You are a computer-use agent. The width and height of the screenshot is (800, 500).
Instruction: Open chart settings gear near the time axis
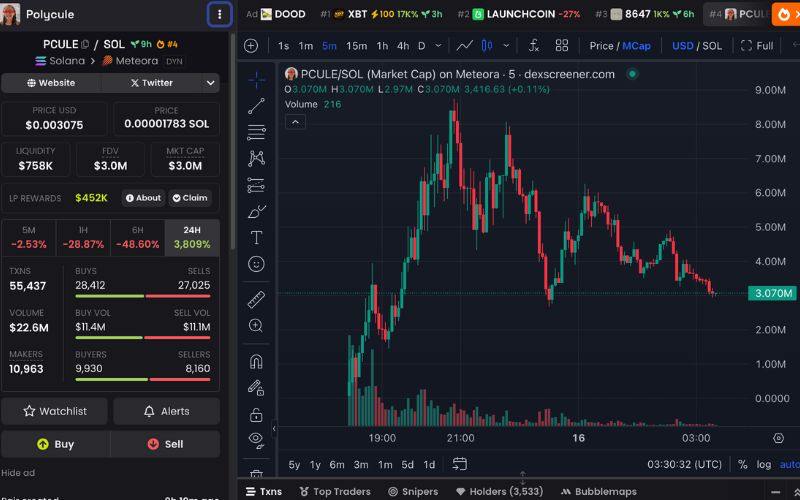tap(778, 438)
